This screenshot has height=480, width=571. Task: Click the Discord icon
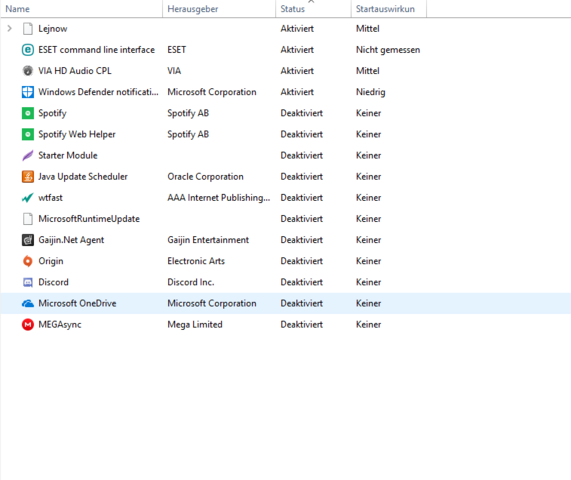pyautogui.click(x=28, y=282)
